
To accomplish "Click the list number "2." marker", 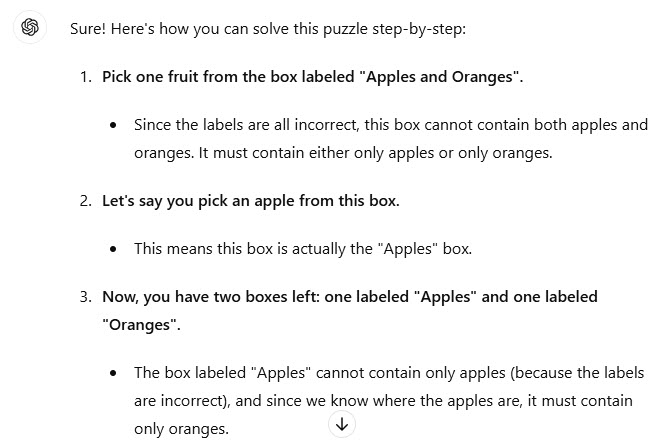I will (86, 201).
